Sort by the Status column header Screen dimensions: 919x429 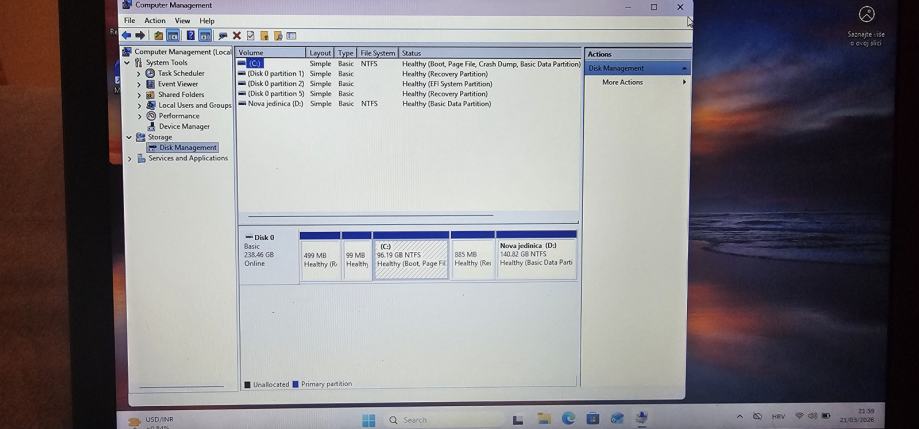[x=490, y=53]
